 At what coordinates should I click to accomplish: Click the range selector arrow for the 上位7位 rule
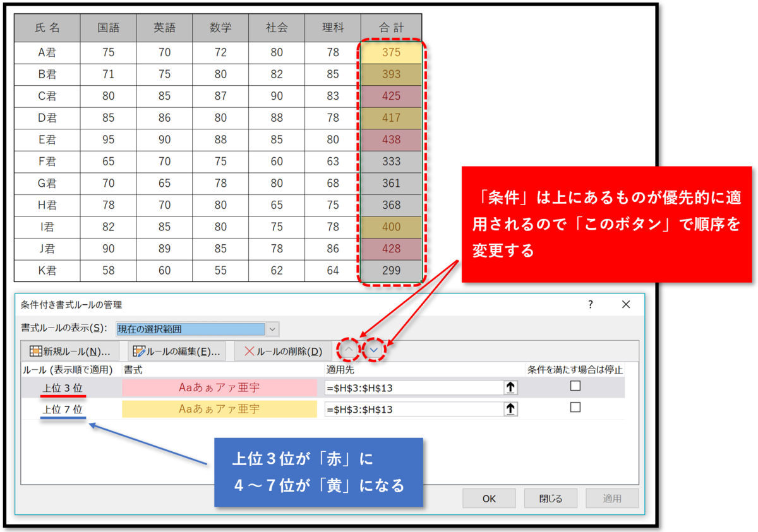point(510,409)
